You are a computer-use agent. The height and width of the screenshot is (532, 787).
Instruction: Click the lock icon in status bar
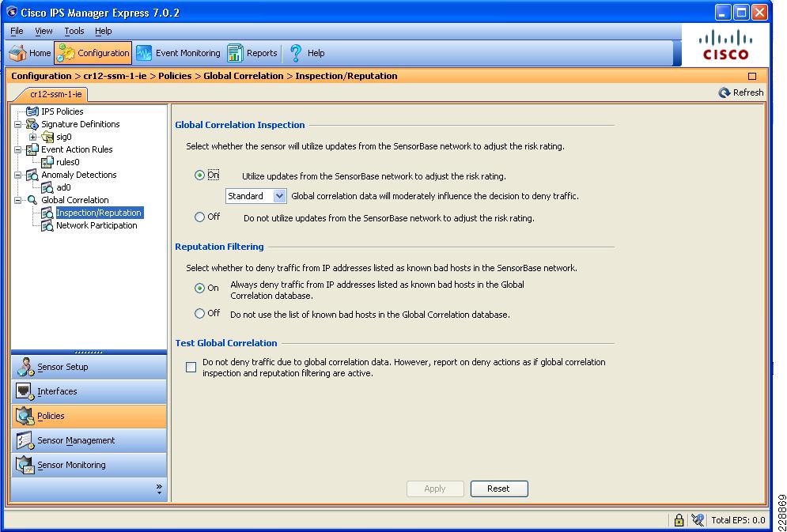(679, 520)
